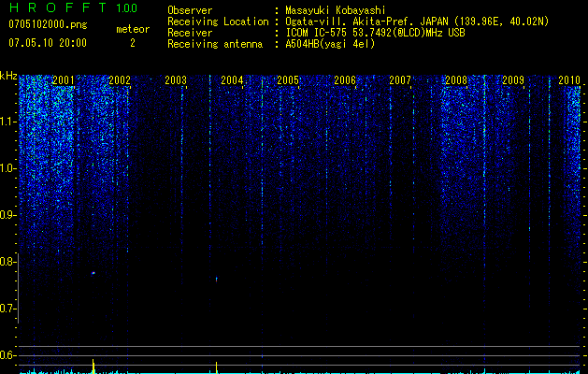Click the 2008 time marker
The image size is (588, 374).
456,80
